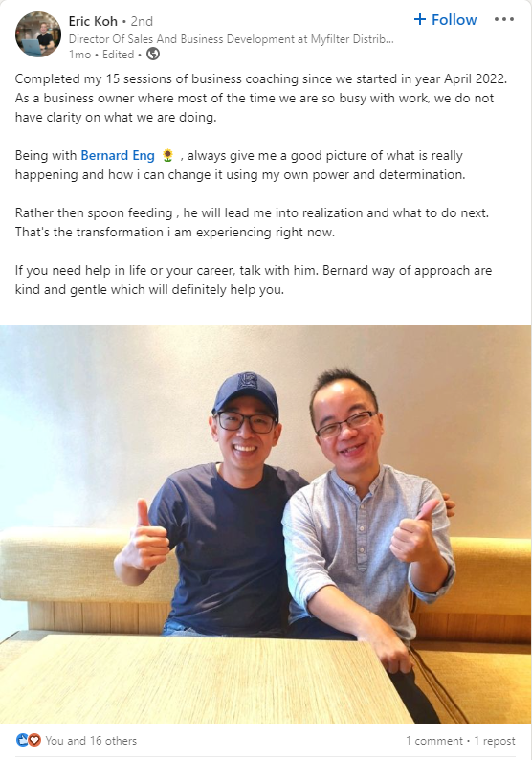Open the three-dot post options menu
The width and height of the screenshot is (532, 760).
coord(504,19)
